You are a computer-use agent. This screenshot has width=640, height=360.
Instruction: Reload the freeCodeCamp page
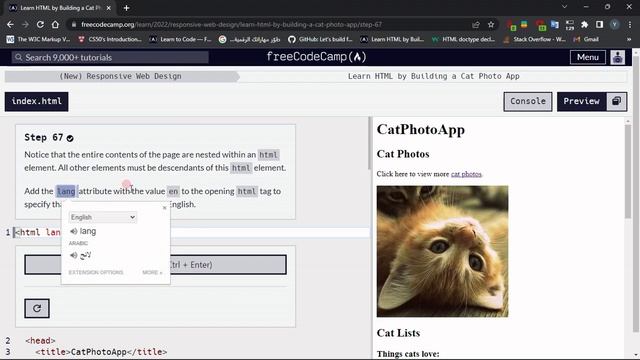(x=40, y=24)
